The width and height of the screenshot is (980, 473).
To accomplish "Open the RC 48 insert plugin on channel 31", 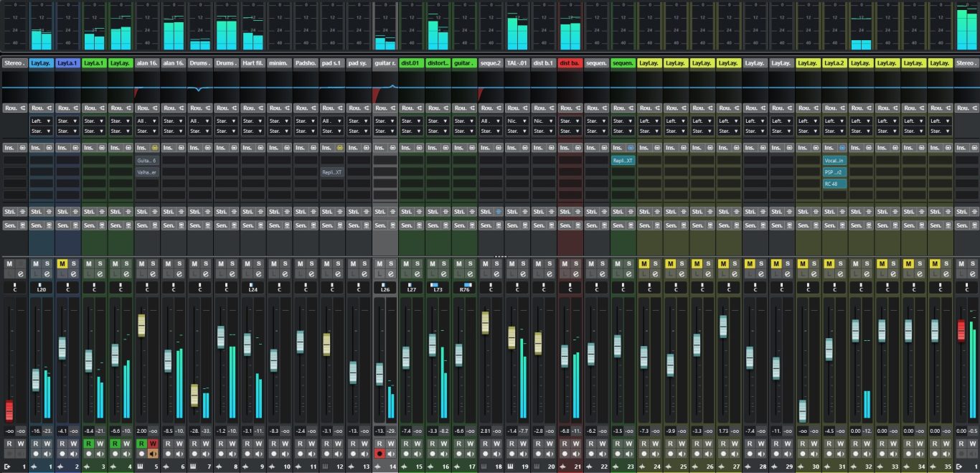I will tap(834, 184).
